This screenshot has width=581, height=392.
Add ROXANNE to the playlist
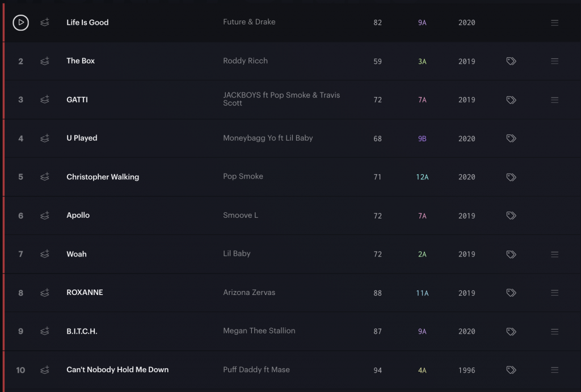click(x=45, y=293)
